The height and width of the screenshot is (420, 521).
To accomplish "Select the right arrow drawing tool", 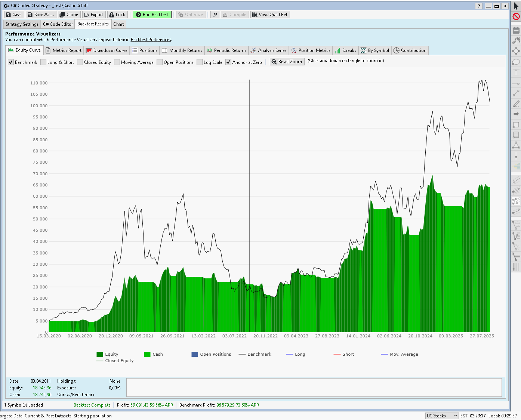I will pos(516,114).
